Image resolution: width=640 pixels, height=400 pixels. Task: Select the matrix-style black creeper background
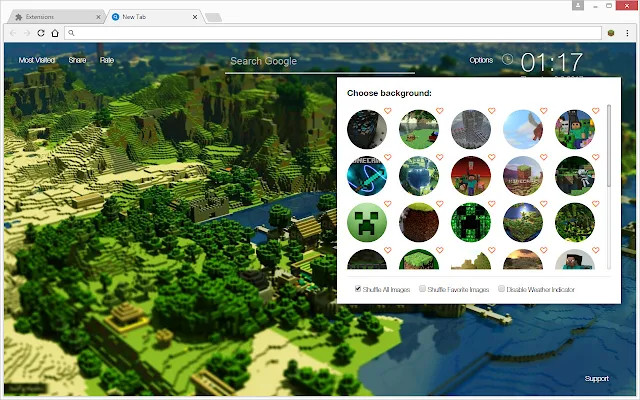point(471,222)
